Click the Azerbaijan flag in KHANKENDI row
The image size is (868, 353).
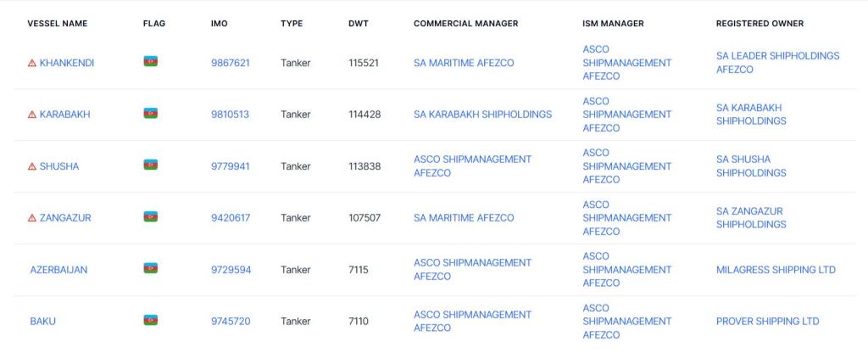click(x=150, y=61)
